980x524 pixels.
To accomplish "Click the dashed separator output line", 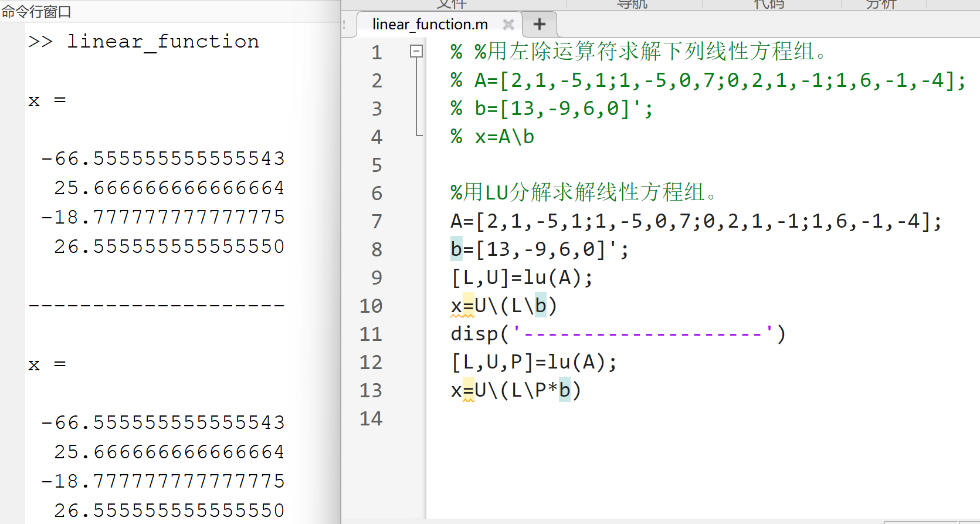I will [157, 305].
